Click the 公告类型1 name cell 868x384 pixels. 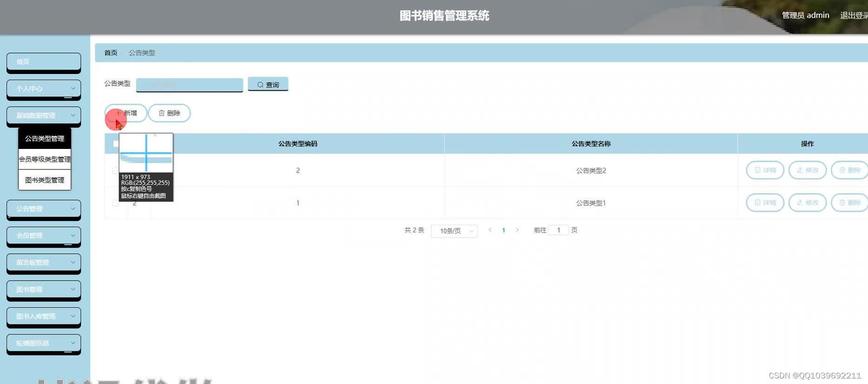tap(591, 203)
